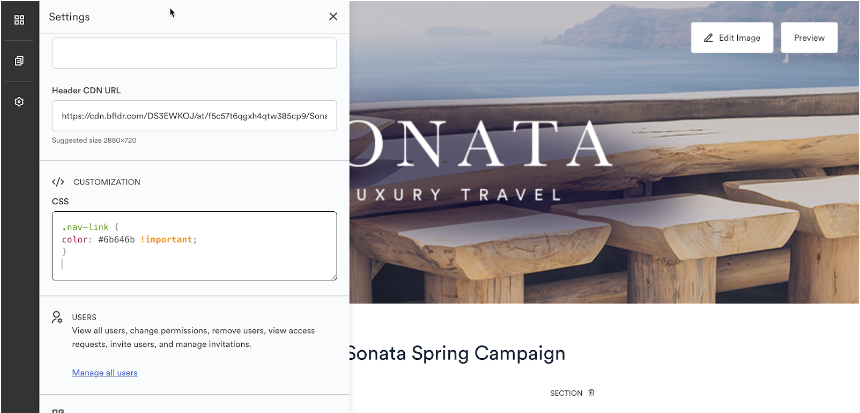Screen dimensions: 860x413
Task: Click the Sonata Spring Campaign title
Action: pos(457,353)
